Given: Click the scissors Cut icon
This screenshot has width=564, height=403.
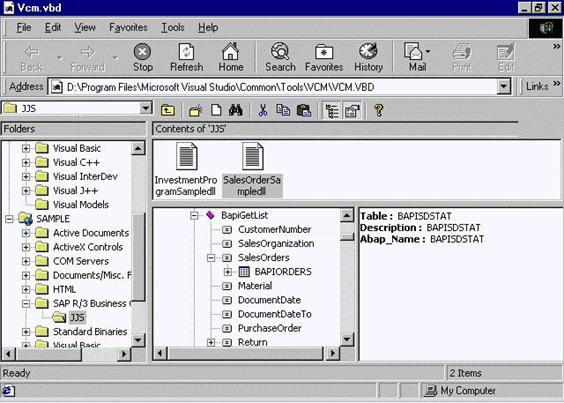Looking at the screenshot, I should tap(263, 110).
